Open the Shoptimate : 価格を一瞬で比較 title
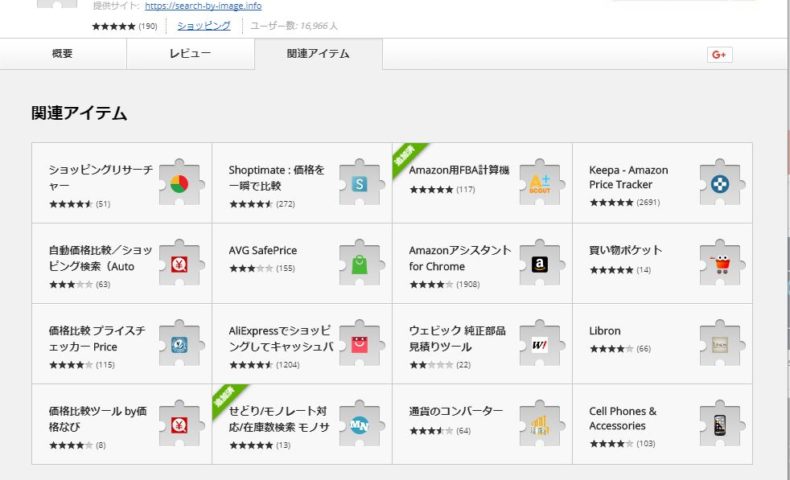 point(277,178)
